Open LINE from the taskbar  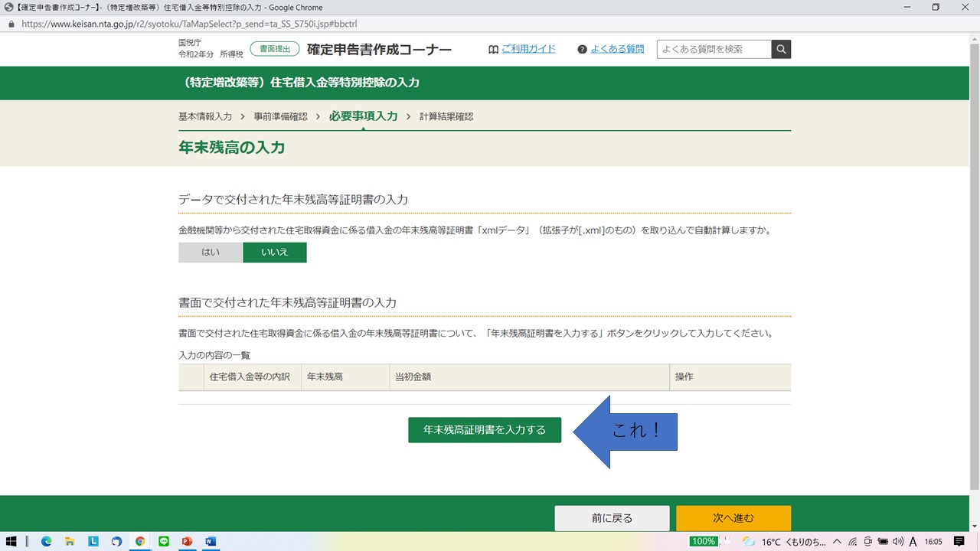[163, 541]
